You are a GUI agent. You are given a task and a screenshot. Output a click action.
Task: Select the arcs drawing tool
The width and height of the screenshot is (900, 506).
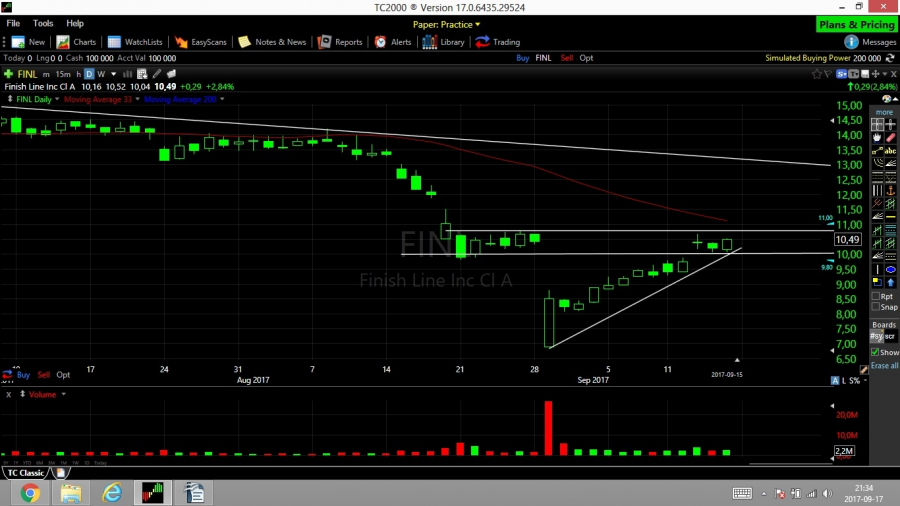(x=877, y=164)
